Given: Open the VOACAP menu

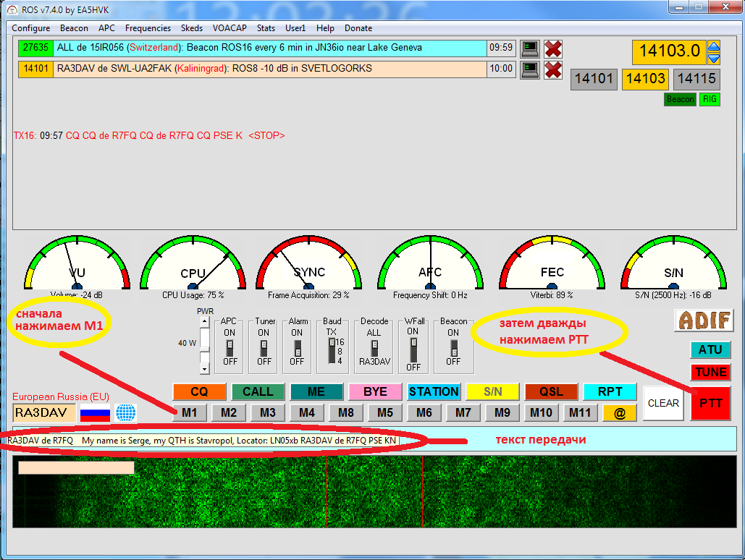Looking at the screenshot, I should [x=230, y=28].
